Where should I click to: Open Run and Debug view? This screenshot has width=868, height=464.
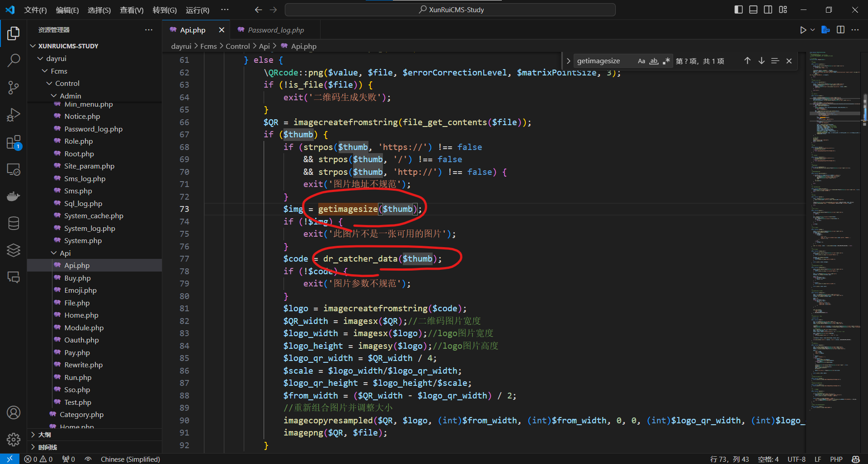click(14, 115)
